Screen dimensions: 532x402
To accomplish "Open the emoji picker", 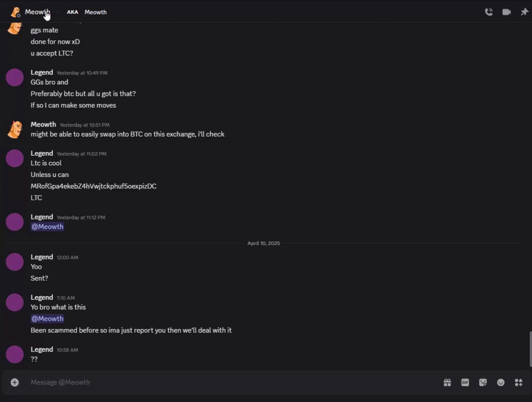I will tap(501, 382).
